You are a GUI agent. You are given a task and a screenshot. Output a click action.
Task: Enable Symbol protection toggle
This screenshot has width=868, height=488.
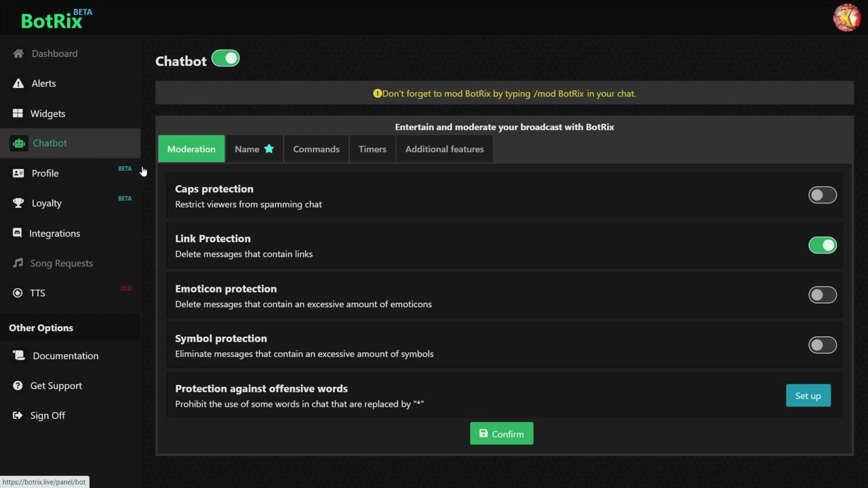coord(823,345)
